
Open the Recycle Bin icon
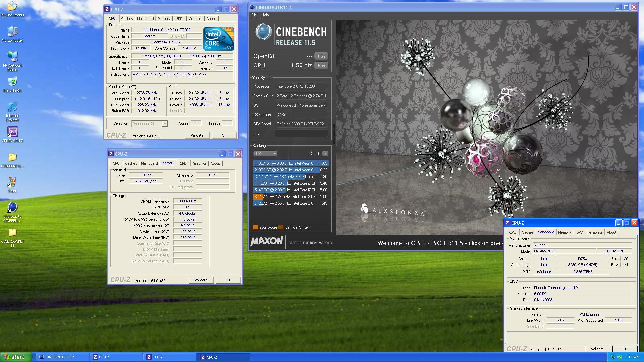coord(12,84)
